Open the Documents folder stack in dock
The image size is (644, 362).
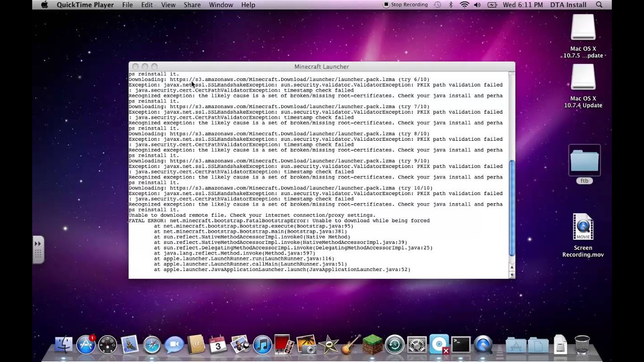click(x=538, y=345)
